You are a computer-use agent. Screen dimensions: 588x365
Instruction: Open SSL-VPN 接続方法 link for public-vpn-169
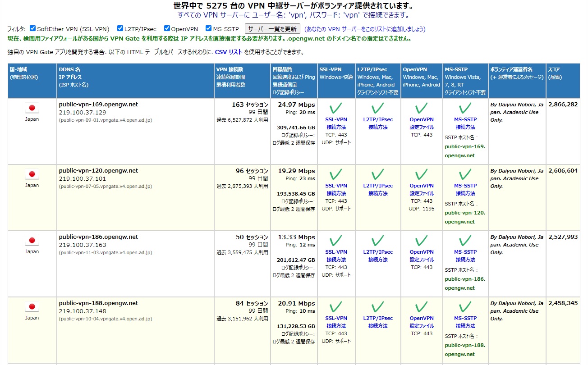click(x=336, y=123)
